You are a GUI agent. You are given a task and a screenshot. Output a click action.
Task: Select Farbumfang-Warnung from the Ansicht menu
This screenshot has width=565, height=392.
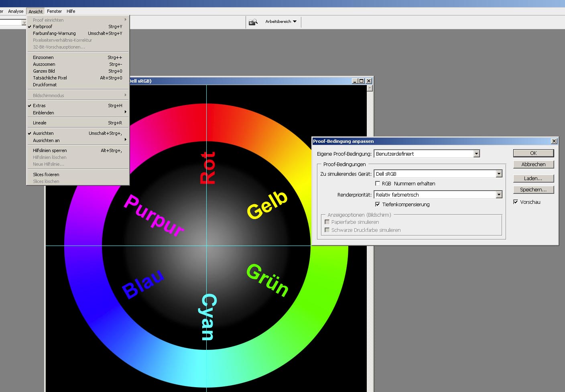coord(54,34)
